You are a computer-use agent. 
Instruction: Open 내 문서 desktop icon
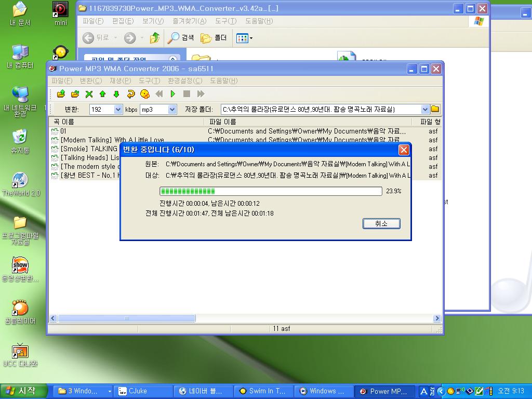[x=20, y=14]
